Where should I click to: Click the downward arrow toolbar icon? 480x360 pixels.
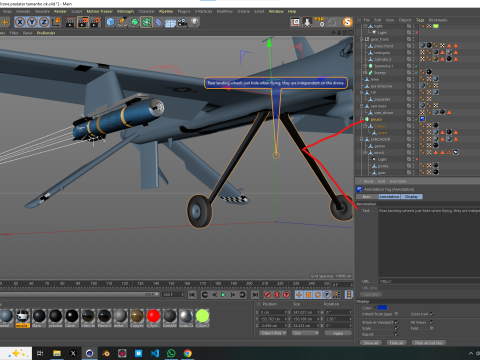point(307,22)
